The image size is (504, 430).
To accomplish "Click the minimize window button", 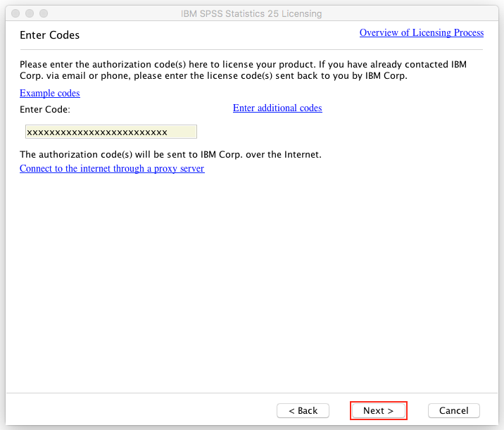I will (x=30, y=13).
